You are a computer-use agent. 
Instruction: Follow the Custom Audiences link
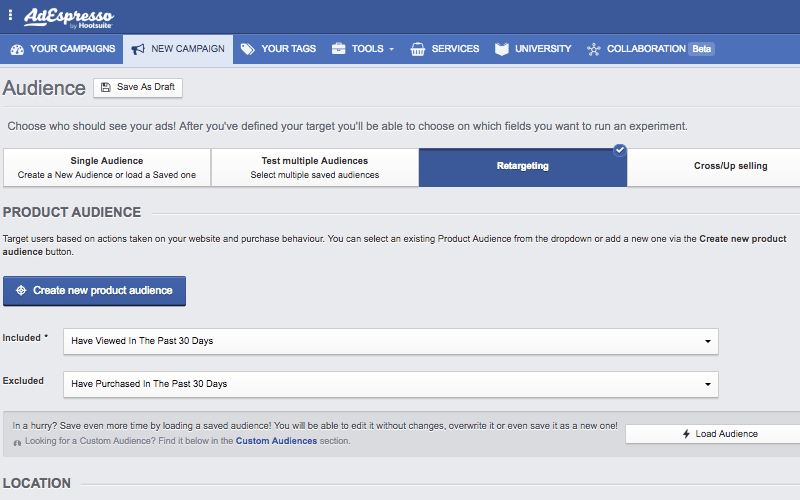276,440
